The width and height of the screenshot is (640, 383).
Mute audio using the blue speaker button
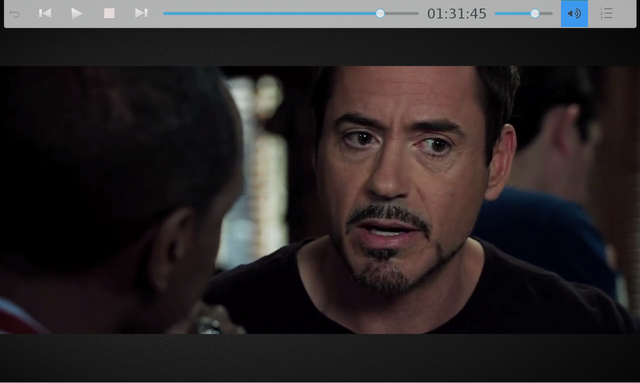pyautogui.click(x=574, y=13)
